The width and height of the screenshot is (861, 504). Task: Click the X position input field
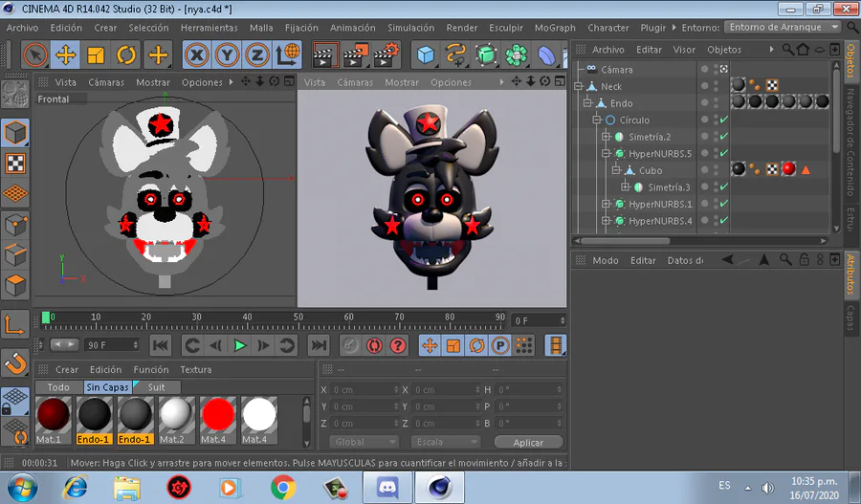(365, 390)
